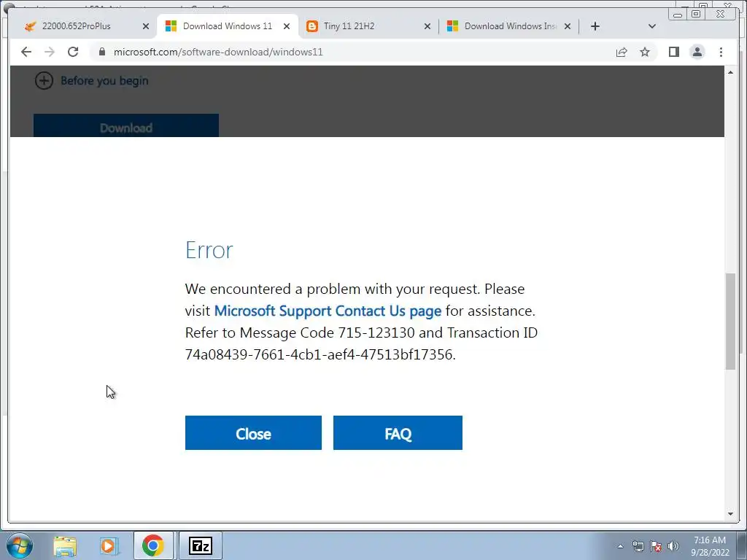Viewport: 747px width, 560px height.
Task: Click the scrollbar down arrow
Action: point(730,514)
